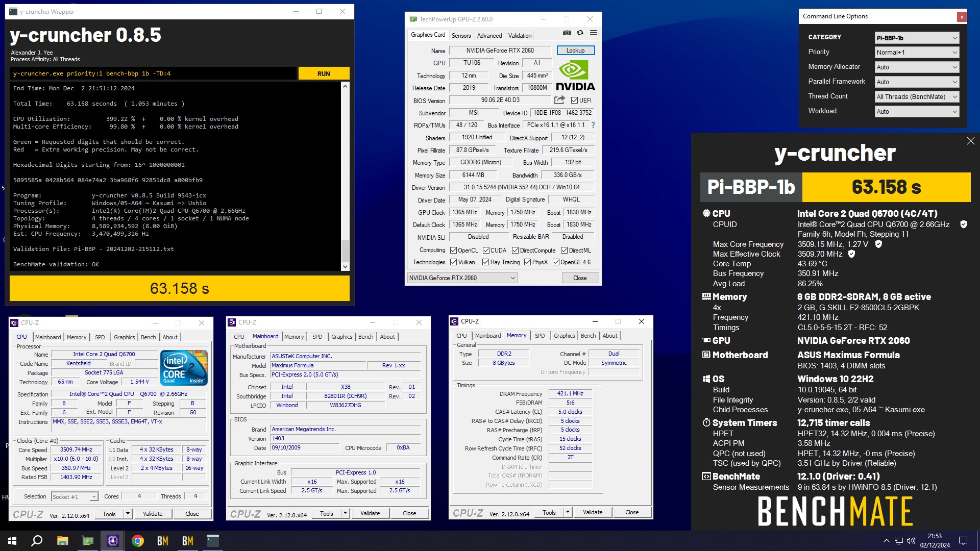Open Workload dropdown
The height and width of the screenshot is (551, 980).
pos(917,112)
